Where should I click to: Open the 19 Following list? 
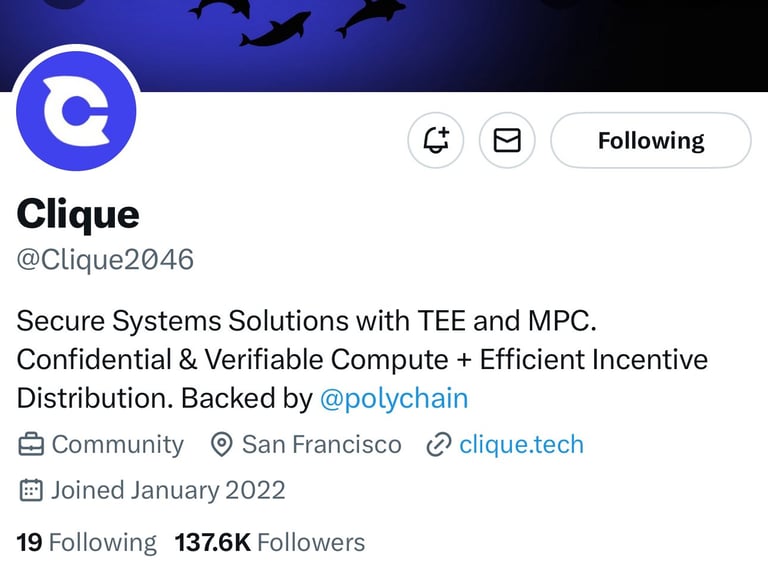coord(87,542)
